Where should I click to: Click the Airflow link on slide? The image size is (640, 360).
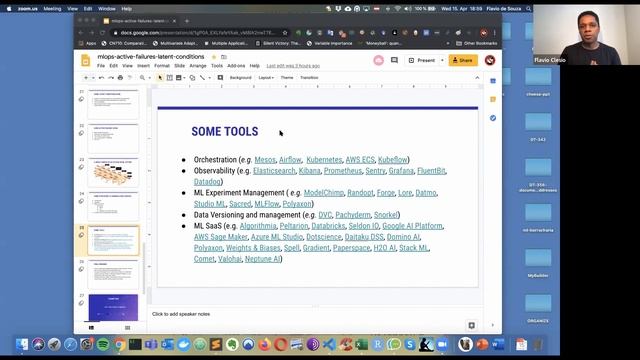click(290, 160)
